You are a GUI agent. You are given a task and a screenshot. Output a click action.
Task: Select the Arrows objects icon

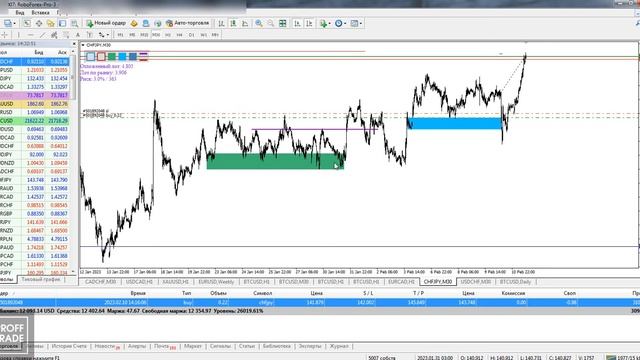point(102,35)
